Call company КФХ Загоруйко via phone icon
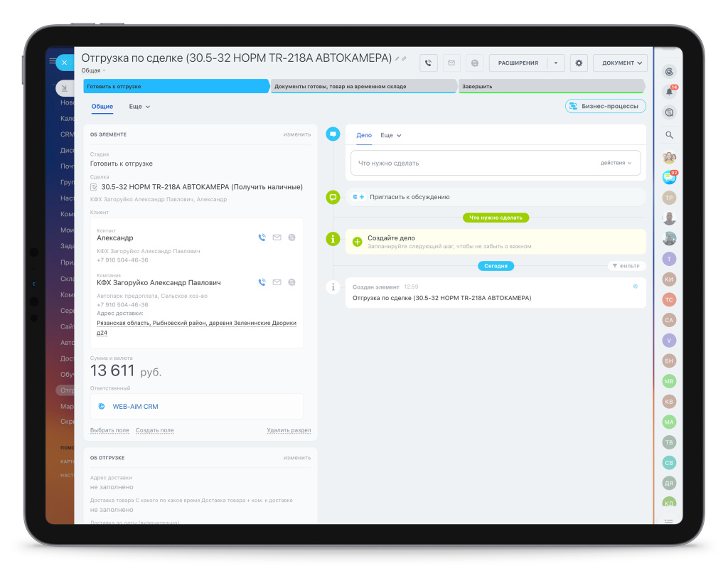The height and width of the screenshot is (571, 728). point(262,282)
